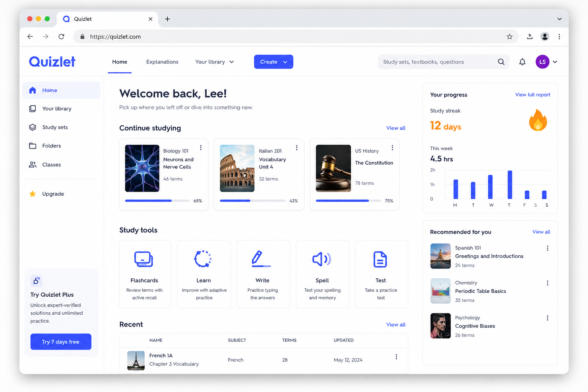Image resolution: width=588 pixels, height=392 pixels.
Task: Open a new browser tab
Action: [167, 19]
